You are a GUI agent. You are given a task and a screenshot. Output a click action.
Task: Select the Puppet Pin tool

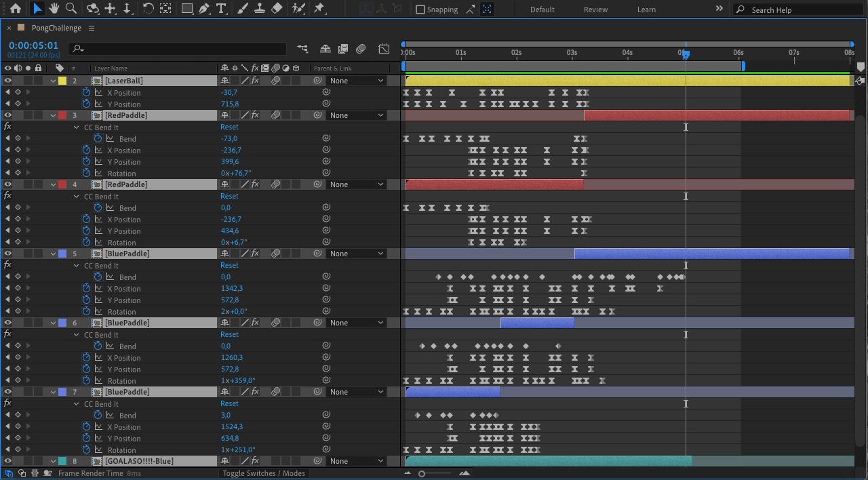[x=319, y=9]
